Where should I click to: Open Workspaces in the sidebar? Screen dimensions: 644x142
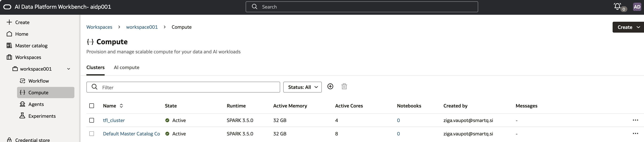24,57
